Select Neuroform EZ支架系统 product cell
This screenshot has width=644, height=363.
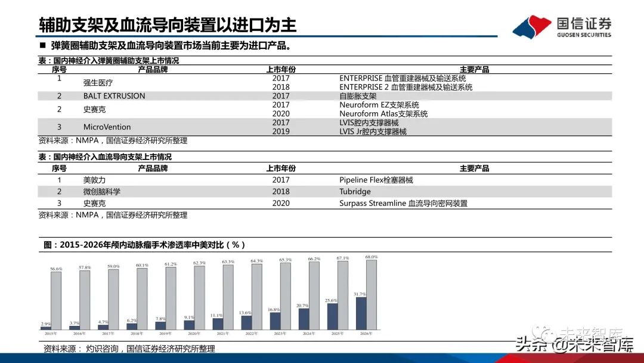379,105
